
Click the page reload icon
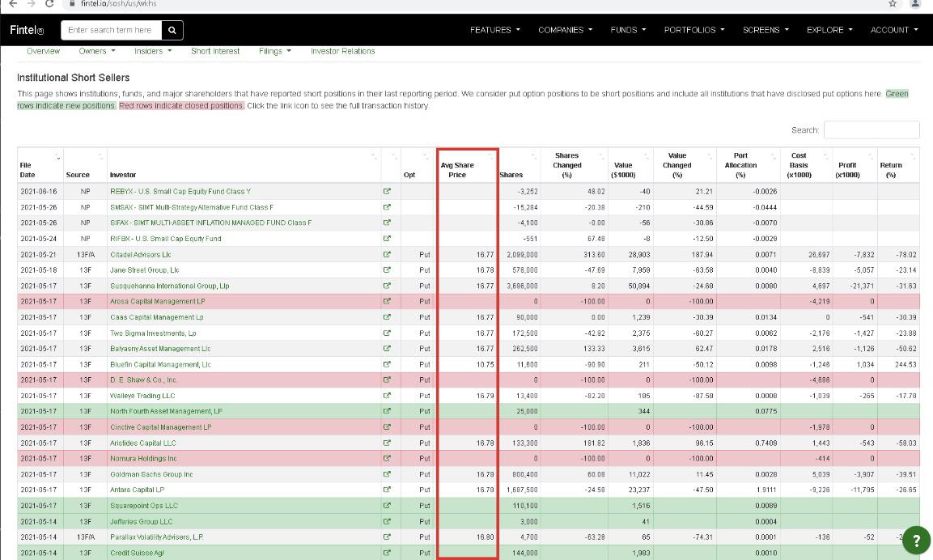pos(50,2)
